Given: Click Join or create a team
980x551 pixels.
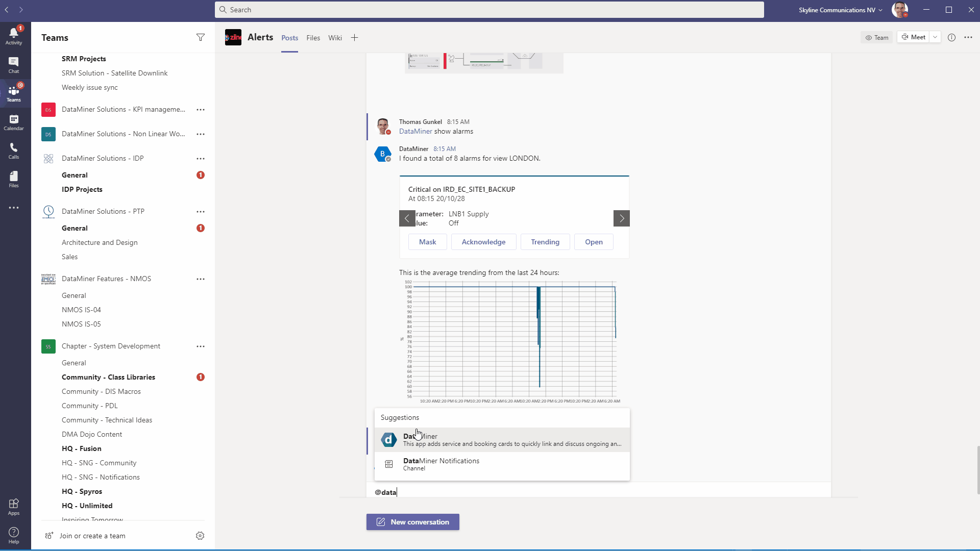Looking at the screenshot, I should [85, 536].
